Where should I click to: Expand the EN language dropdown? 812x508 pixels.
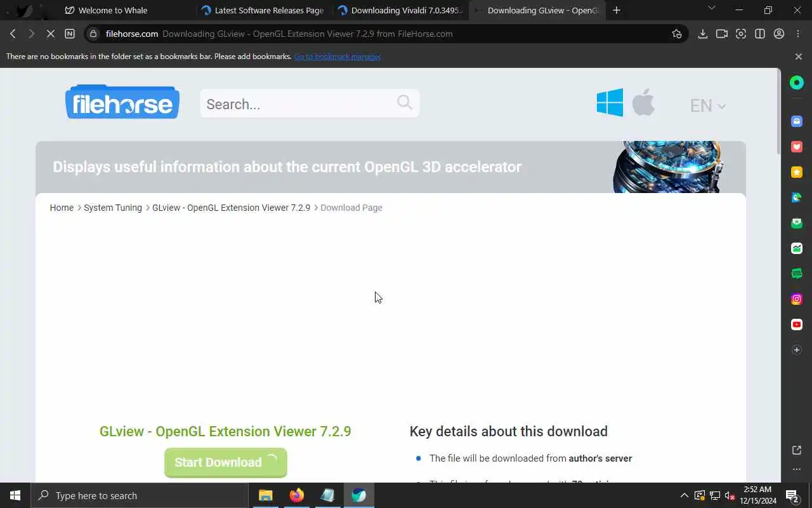tap(707, 105)
